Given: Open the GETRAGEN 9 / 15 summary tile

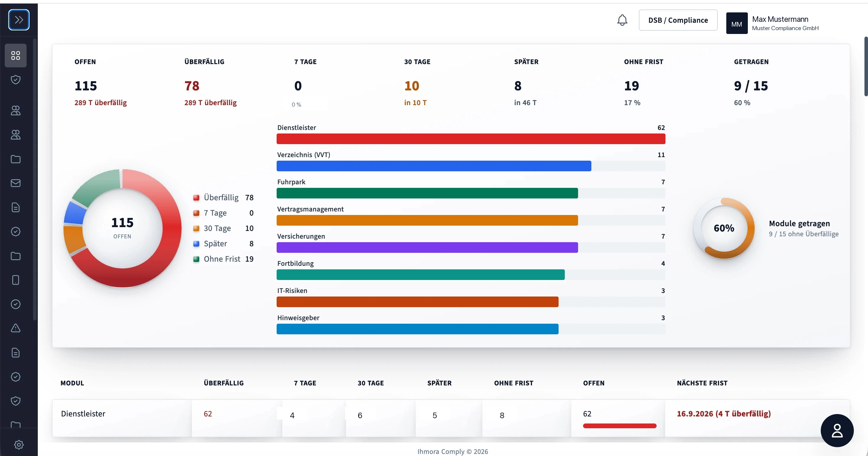Looking at the screenshot, I should click(x=751, y=83).
